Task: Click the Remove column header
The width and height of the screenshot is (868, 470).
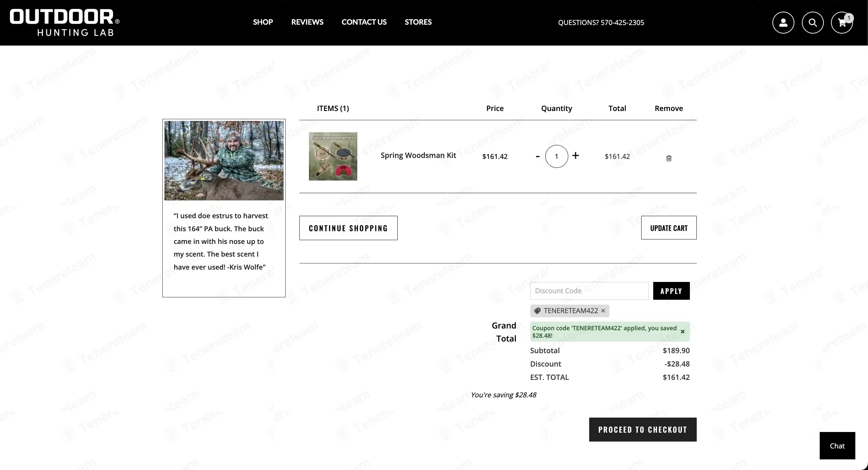Action: [669, 109]
